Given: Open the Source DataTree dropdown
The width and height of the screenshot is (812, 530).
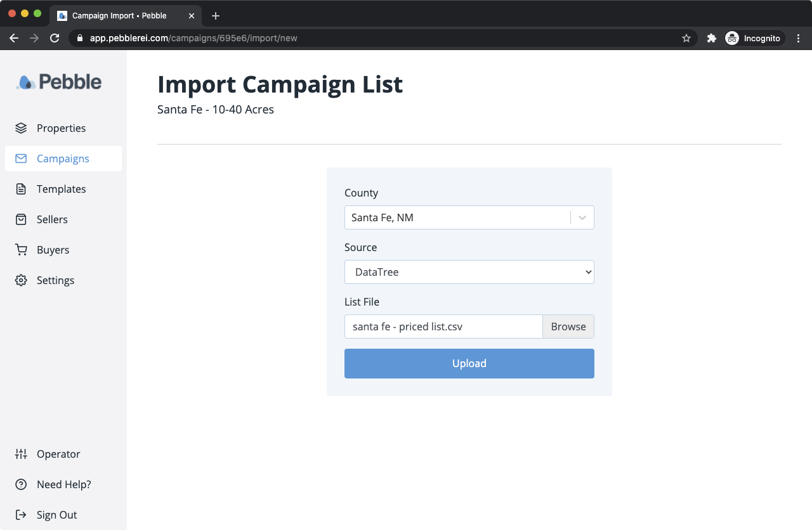Looking at the screenshot, I should [469, 272].
